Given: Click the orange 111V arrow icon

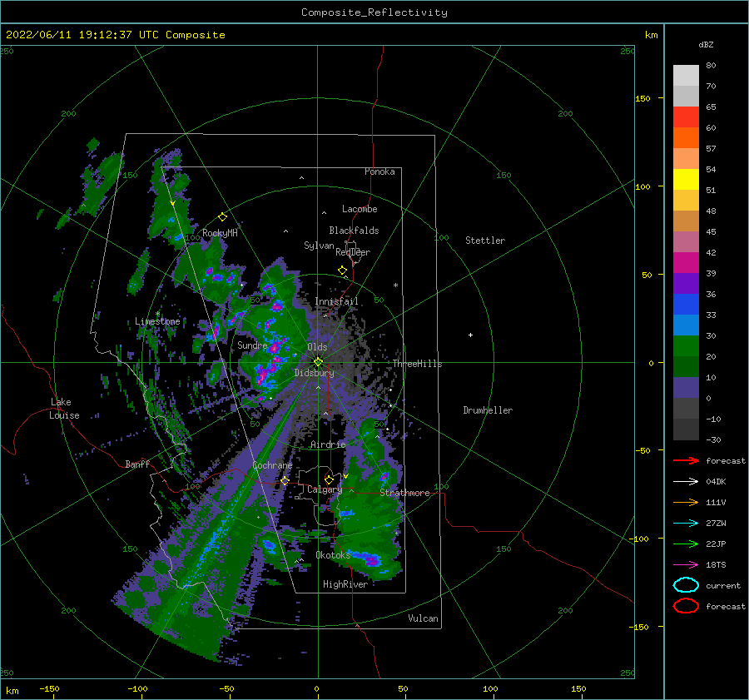Looking at the screenshot, I should coord(686,502).
